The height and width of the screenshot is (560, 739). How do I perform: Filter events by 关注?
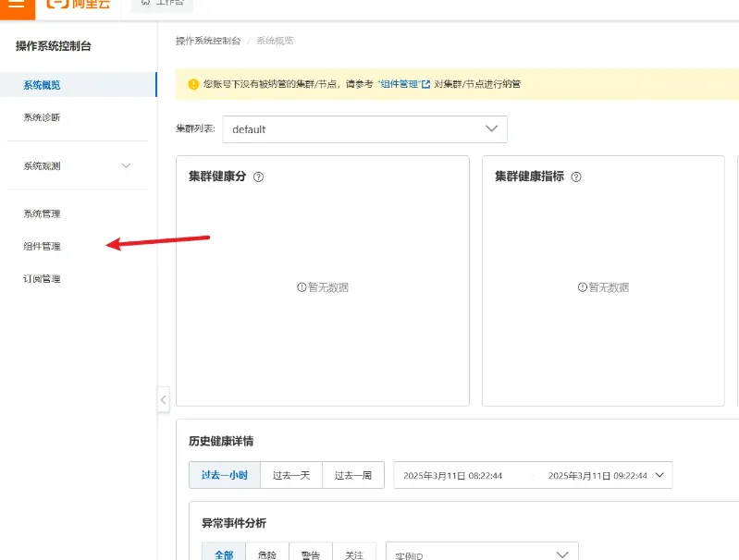(354, 554)
